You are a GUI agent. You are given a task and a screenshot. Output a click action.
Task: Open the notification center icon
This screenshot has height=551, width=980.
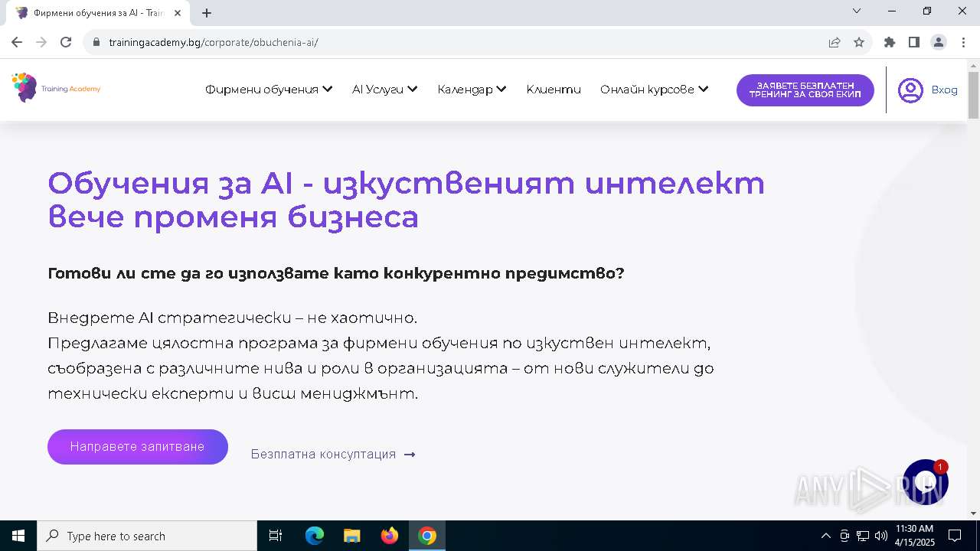pos(955,536)
